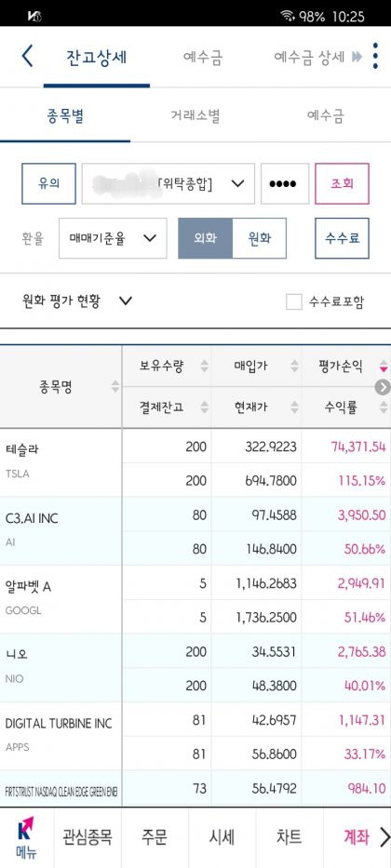Open the 매매기준율 exchange rate dropdown
Viewport: 391px width, 868px height.
(x=113, y=238)
